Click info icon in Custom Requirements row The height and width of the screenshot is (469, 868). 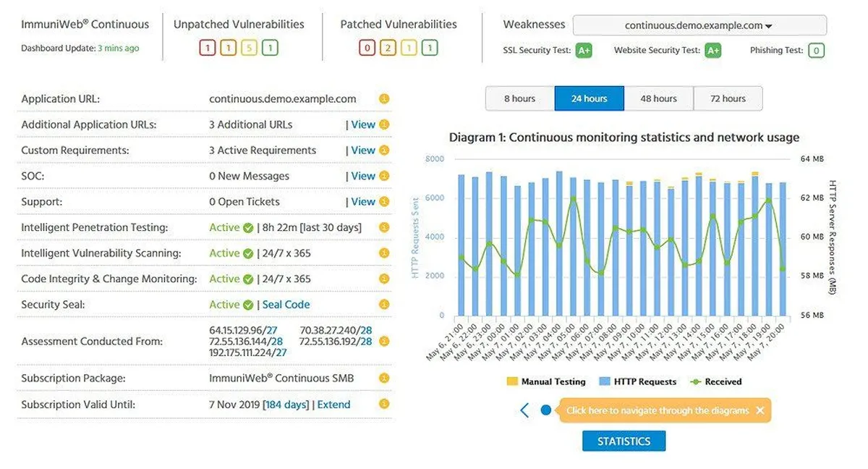click(x=384, y=151)
